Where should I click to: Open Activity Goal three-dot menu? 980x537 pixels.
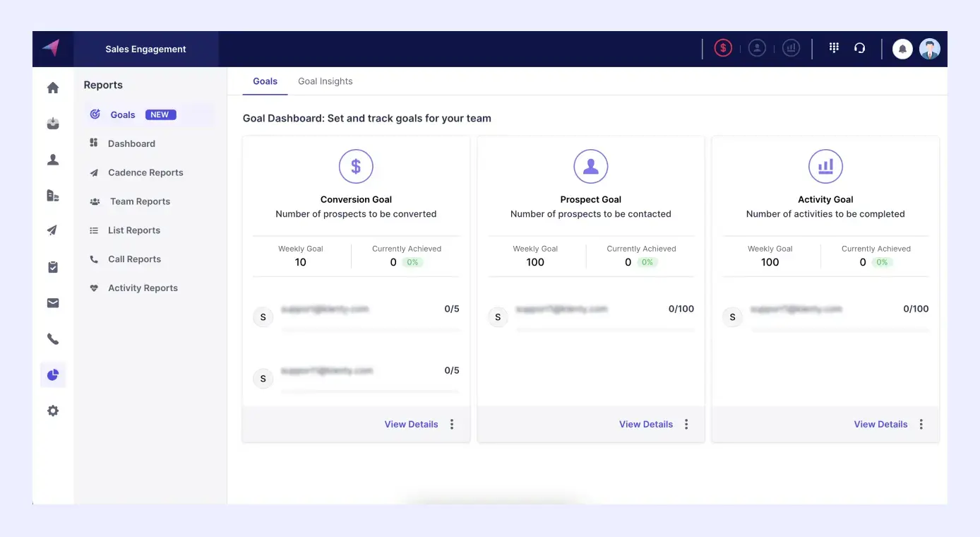tap(921, 424)
